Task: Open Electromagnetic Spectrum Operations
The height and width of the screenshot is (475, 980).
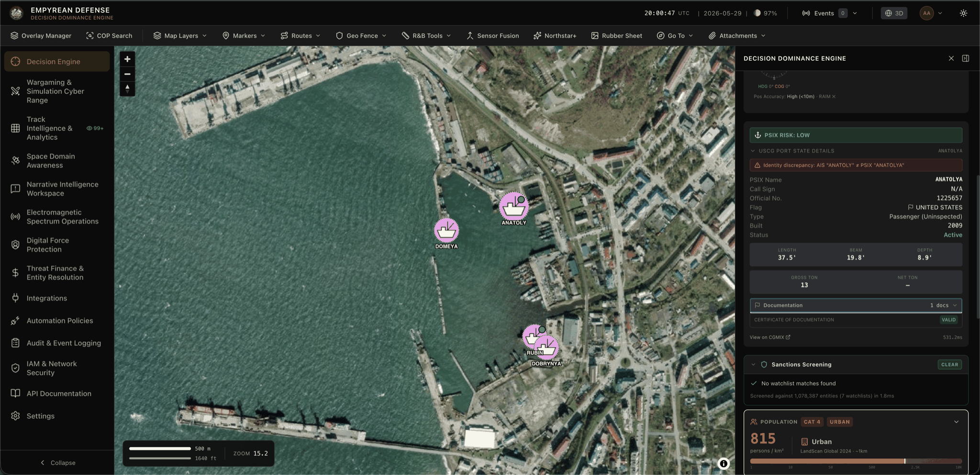Action: (57, 217)
